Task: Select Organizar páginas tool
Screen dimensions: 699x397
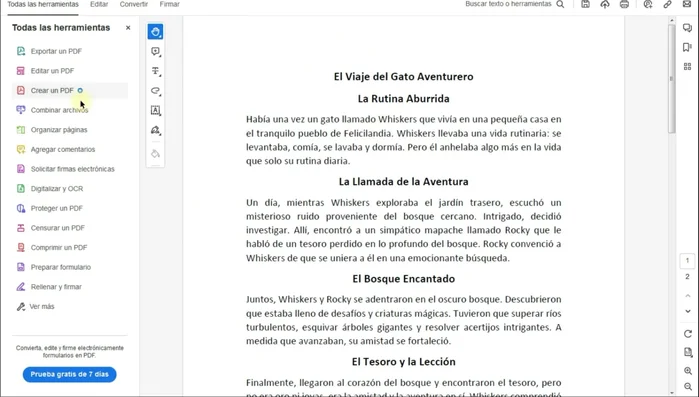Action: 70,130
